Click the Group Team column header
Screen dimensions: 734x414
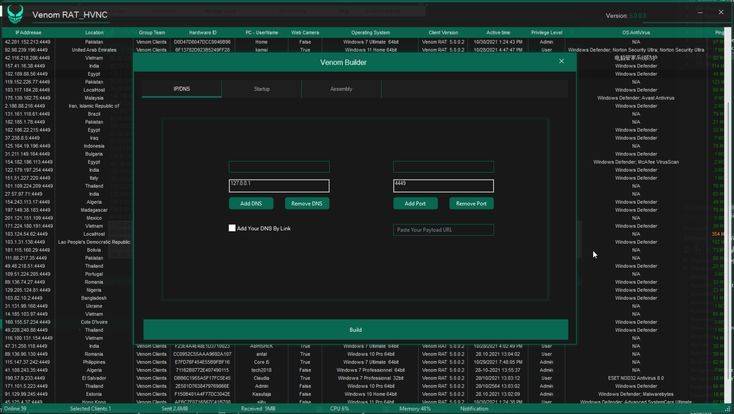tap(152, 33)
